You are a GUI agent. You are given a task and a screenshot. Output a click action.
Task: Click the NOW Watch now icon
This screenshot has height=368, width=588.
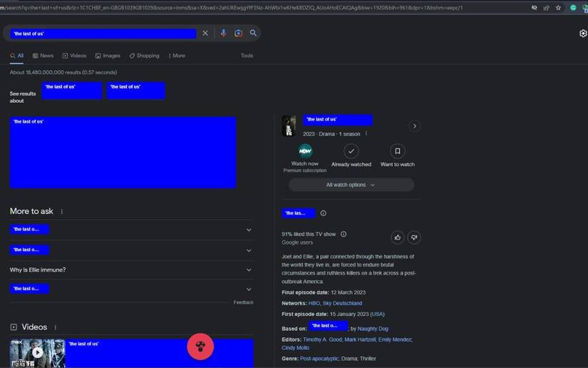point(305,151)
